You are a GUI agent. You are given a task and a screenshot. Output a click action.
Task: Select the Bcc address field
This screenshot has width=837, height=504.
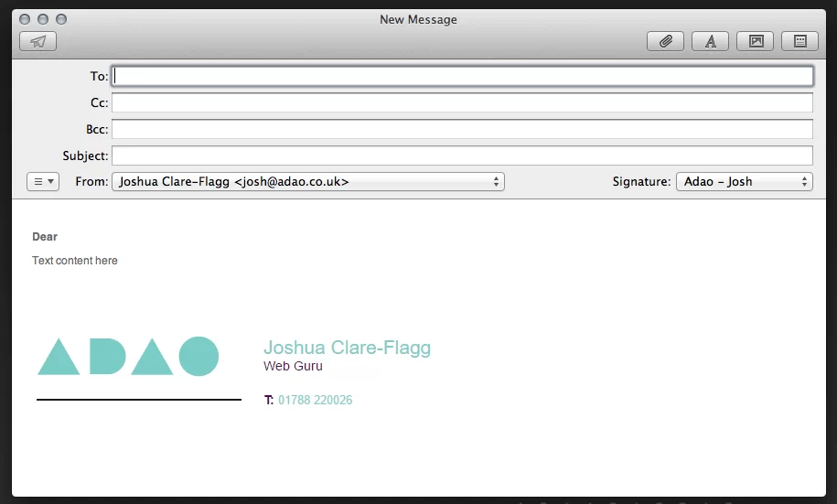tap(462, 129)
